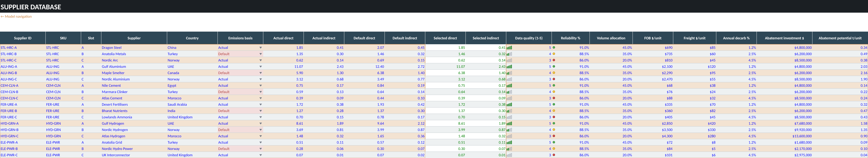The height and width of the screenshot is (158, 868).
Task: Open emissions basis dropdown for Dragon Steel
Action: [260, 48]
